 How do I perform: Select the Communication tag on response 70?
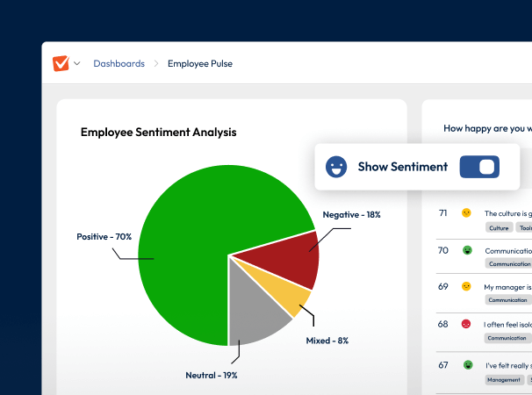pos(508,263)
